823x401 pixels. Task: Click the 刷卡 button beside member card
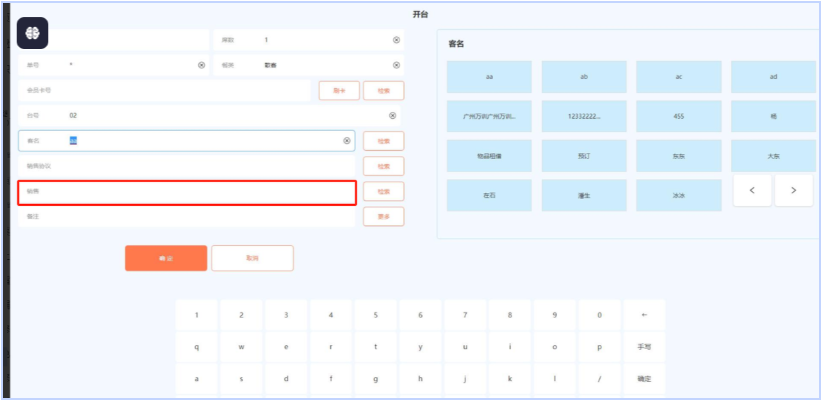click(x=339, y=91)
